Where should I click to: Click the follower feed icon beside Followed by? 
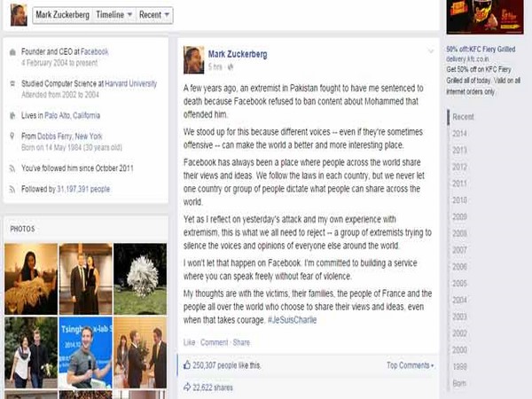[12, 189]
